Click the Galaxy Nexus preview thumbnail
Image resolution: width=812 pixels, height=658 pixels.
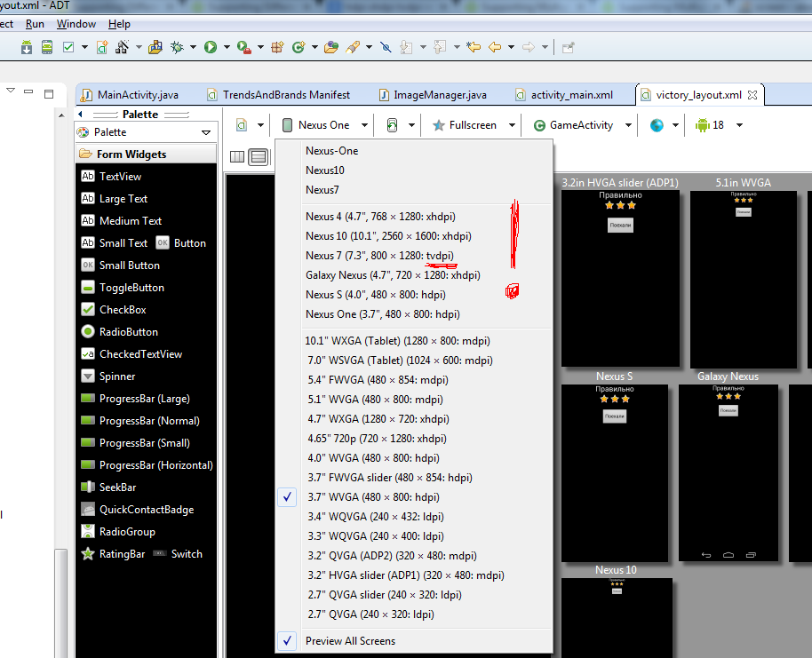coord(728,472)
